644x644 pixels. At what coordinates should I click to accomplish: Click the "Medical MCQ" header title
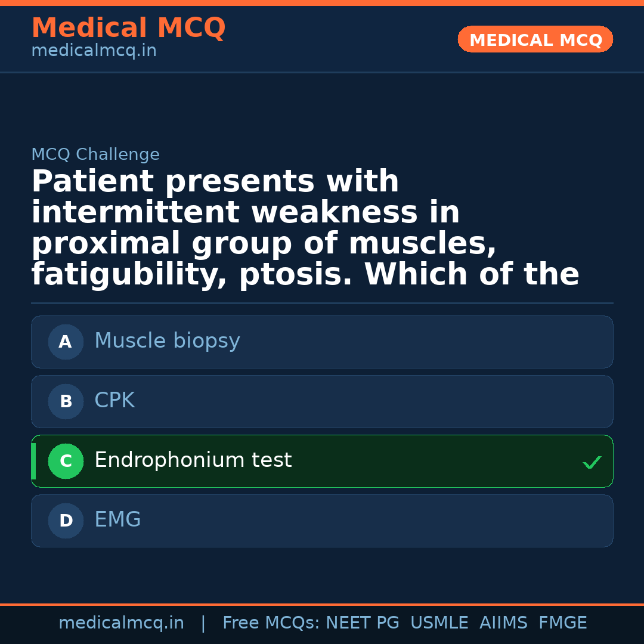[128, 28]
